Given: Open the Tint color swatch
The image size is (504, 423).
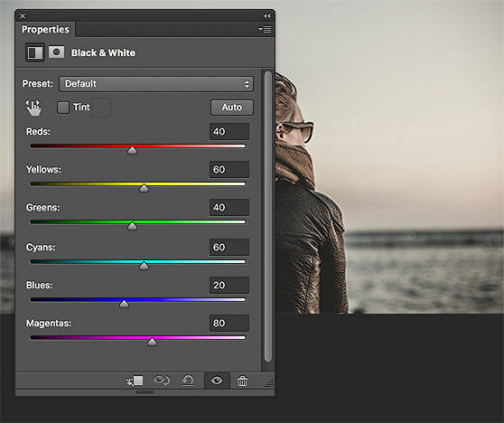Looking at the screenshot, I should (x=101, y=108).
